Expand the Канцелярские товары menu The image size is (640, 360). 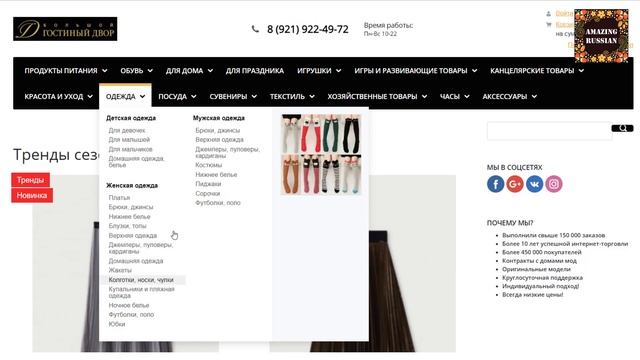(537, 71)
